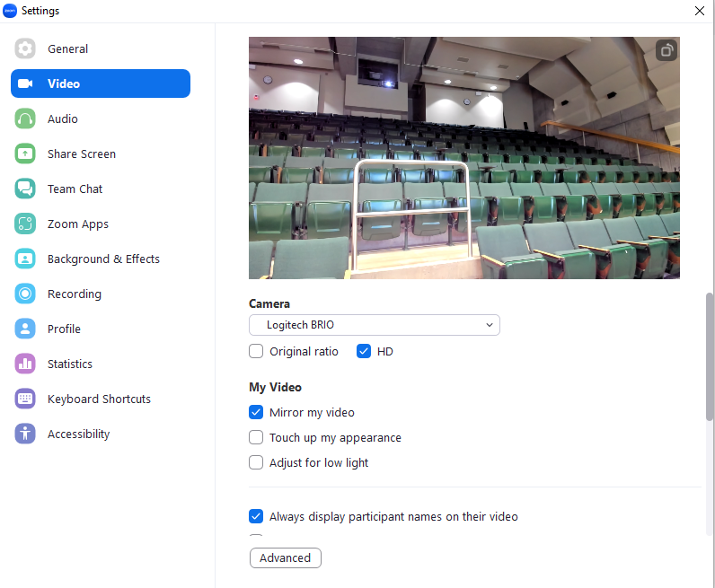
Task: Rotate camera using preview corner icon
Action: pyautogui.click(x=666, y=51)
